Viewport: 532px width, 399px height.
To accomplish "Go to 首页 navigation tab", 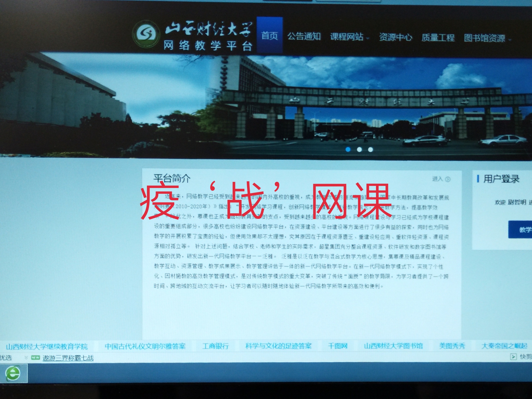I will coord(269,35).
